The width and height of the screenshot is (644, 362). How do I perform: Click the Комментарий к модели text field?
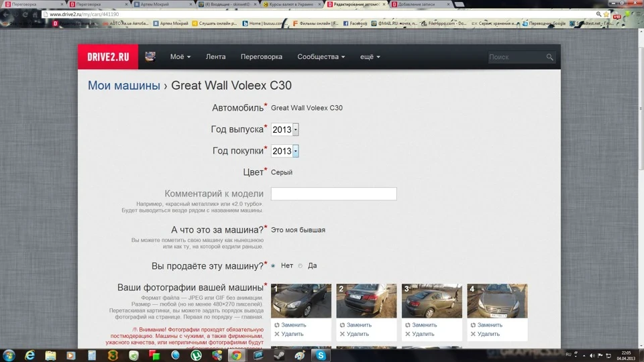334,194
